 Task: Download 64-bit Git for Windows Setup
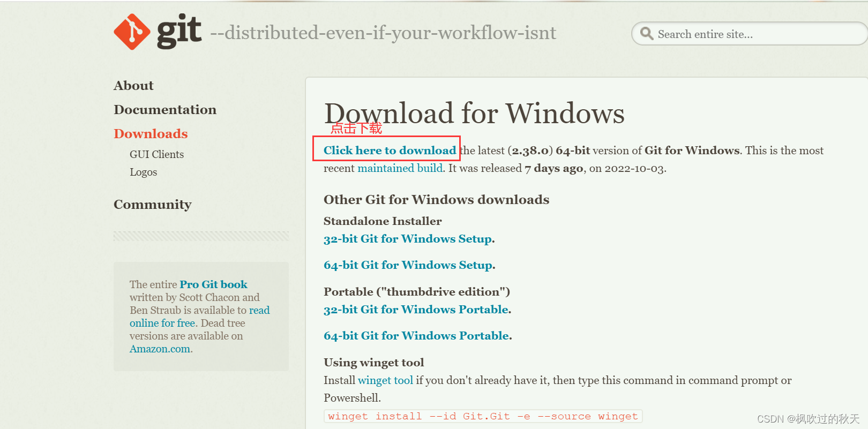pos(408,265)
